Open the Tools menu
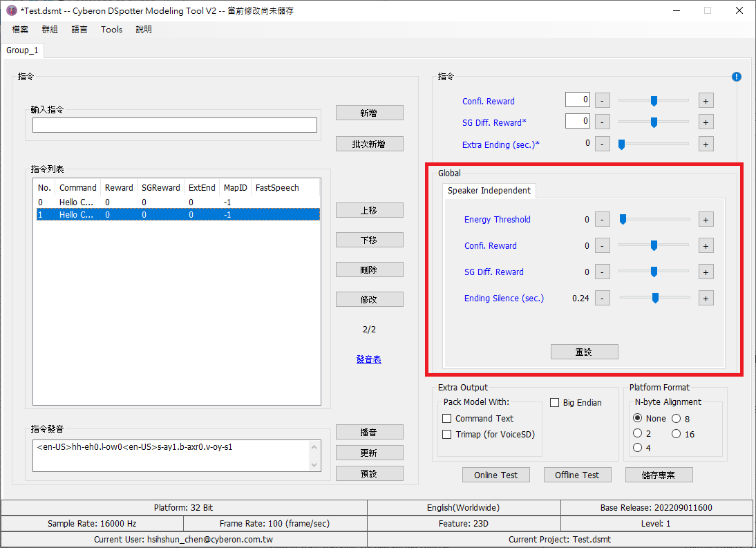 pos(111,30)
